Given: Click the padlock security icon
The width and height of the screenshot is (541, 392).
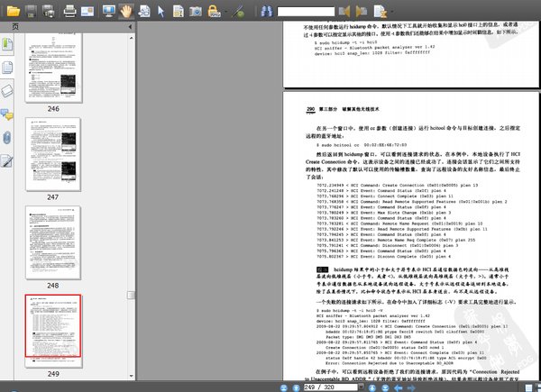Looking at the screenshot, I should click(x=214, y=12).
